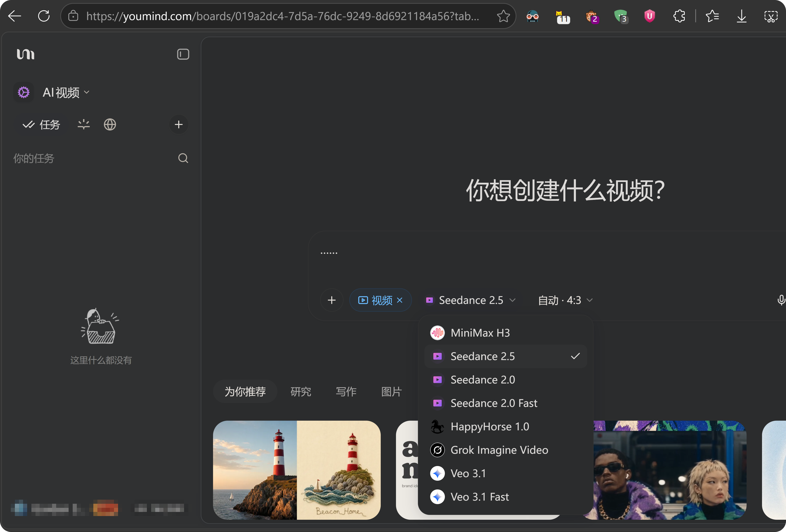Open the browser downloads icon

pos(741,16)
